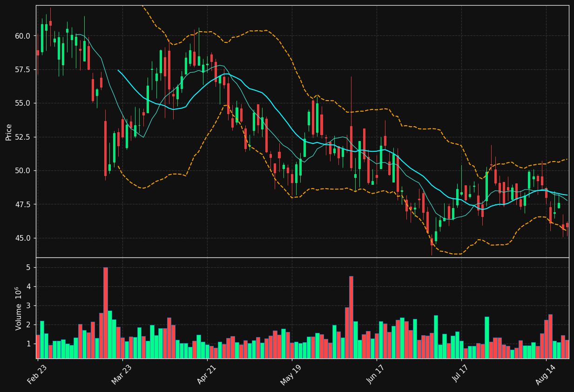Click the 50.0 price axis label

point(23,171)
